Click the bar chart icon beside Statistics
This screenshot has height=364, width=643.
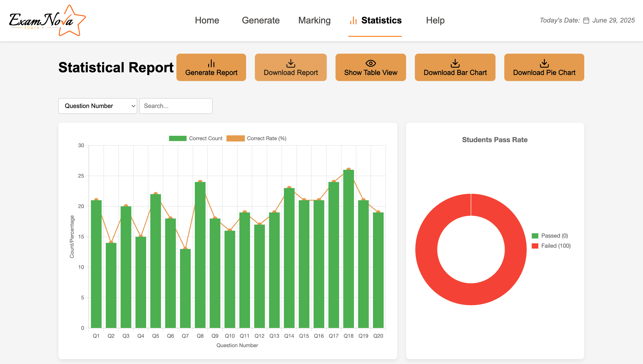coord(353,21)
